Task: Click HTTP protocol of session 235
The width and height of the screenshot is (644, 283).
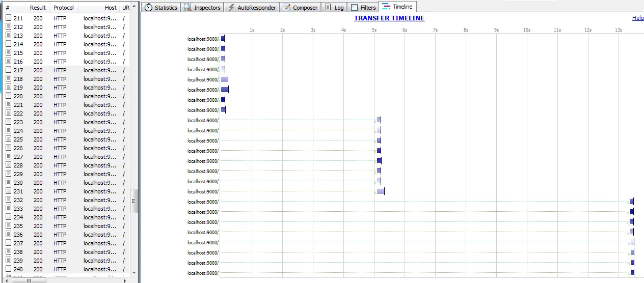Action: 60,226
